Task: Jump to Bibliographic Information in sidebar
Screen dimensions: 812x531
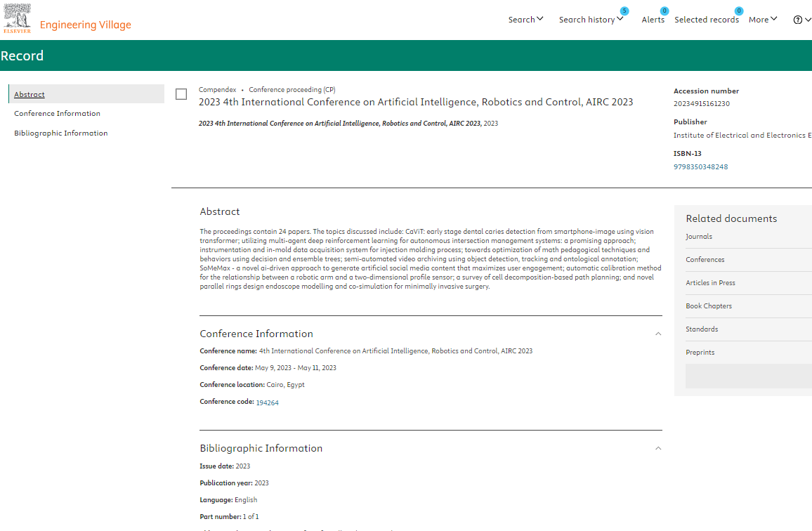Action: [61, 133]
